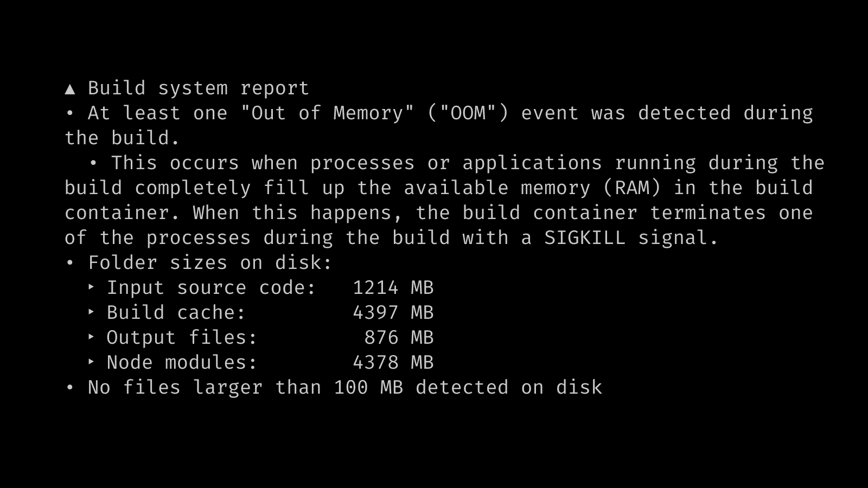Click the "No files larger than 100 MB" line

(345, 388)
